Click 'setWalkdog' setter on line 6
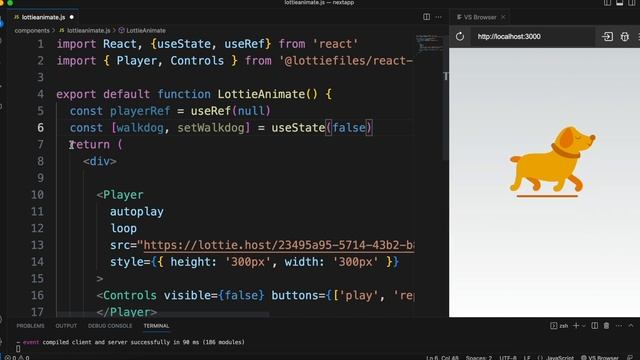 click(211, 128)
